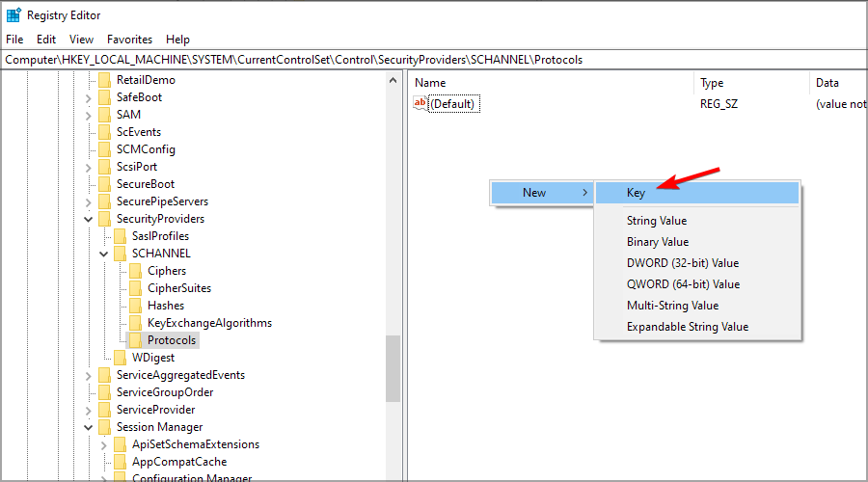868x482 pixels.
Task: Click the tree scrollbar up arrow
Action: click(393, 80)
